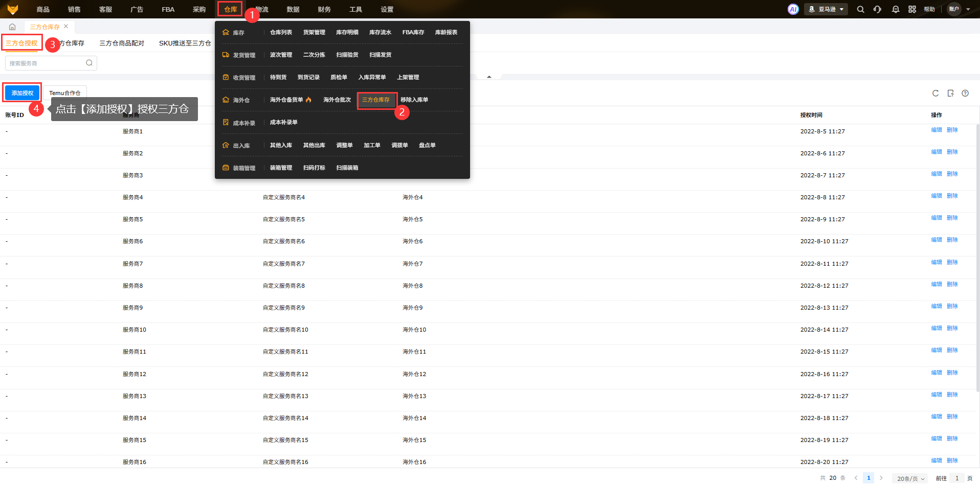
Task: Go to the next page arrow
Action: pyautogui.click(x=881, y=478)
